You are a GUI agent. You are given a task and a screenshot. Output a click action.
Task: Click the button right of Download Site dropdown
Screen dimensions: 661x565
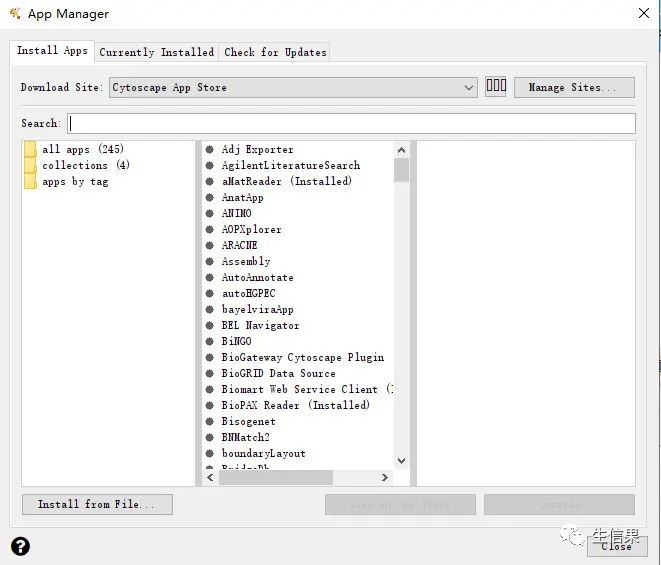[x=496, y=86]
